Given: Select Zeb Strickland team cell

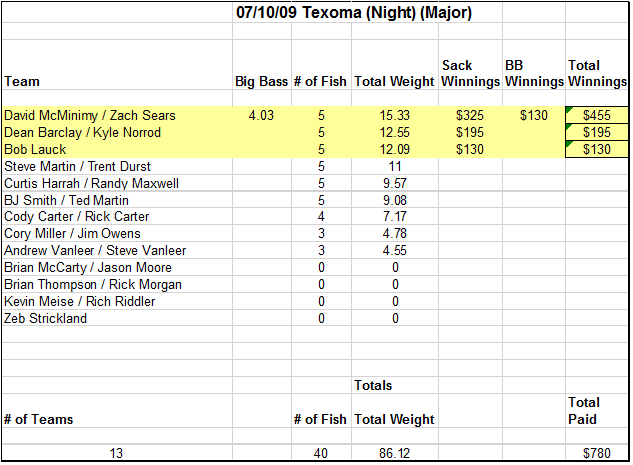Looking at the screenshot, I should (117, 318).
